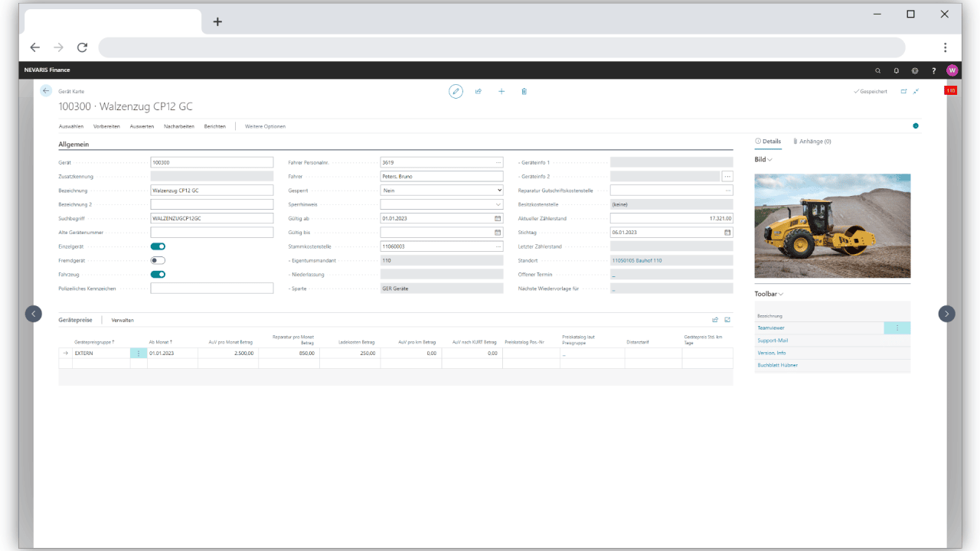
Task: Click the red 110 badge
Action: (x=950, y=90)
